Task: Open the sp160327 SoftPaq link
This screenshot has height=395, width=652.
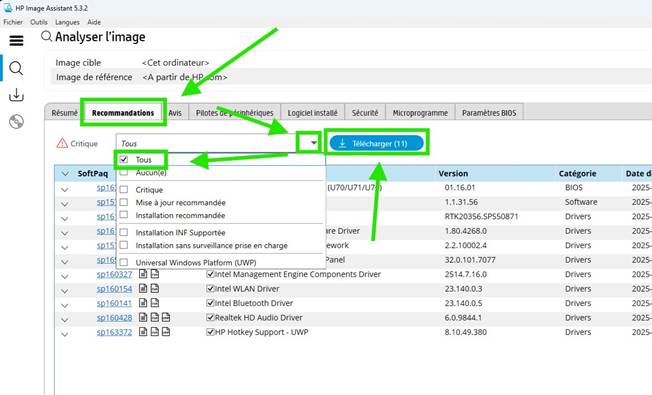Action: (114, 274)
